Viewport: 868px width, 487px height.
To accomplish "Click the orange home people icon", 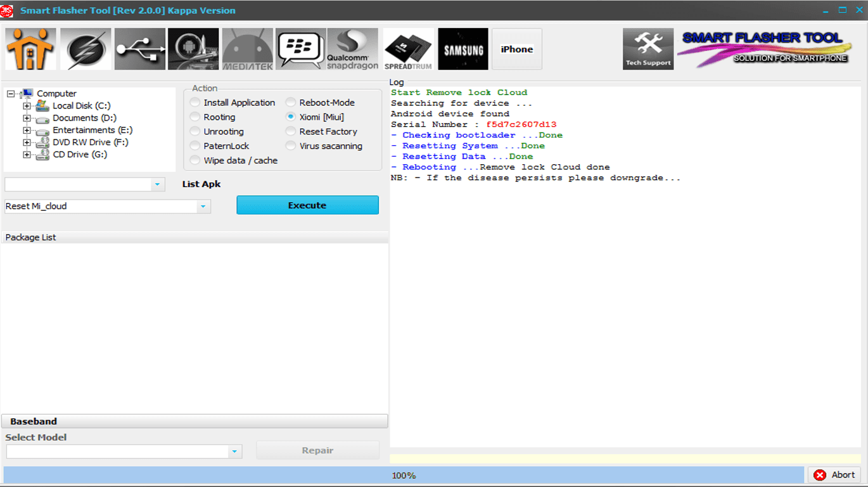I will pos(30,49).
